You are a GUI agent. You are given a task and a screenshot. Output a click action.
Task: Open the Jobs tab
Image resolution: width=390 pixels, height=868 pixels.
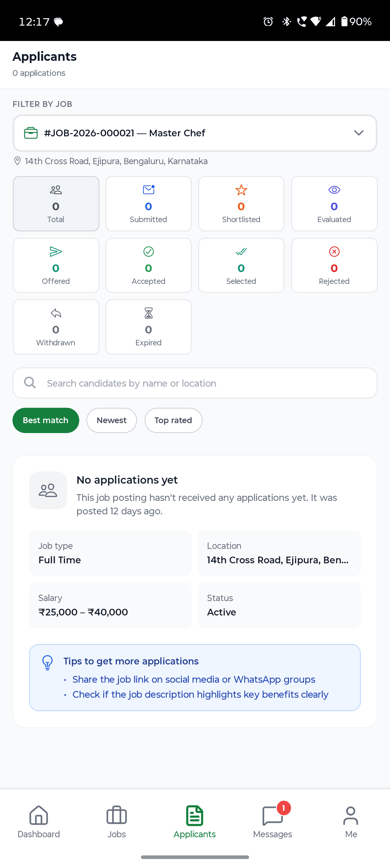pos(117,822)
